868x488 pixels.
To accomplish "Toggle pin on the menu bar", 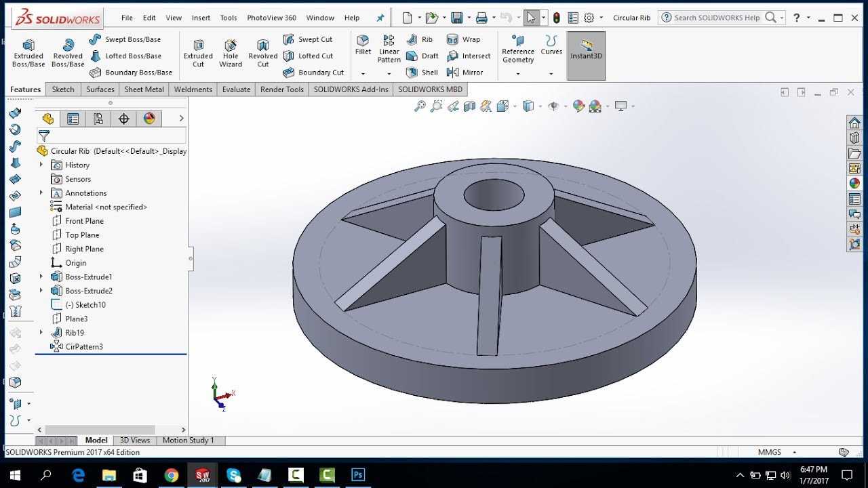I will point(380,18).
